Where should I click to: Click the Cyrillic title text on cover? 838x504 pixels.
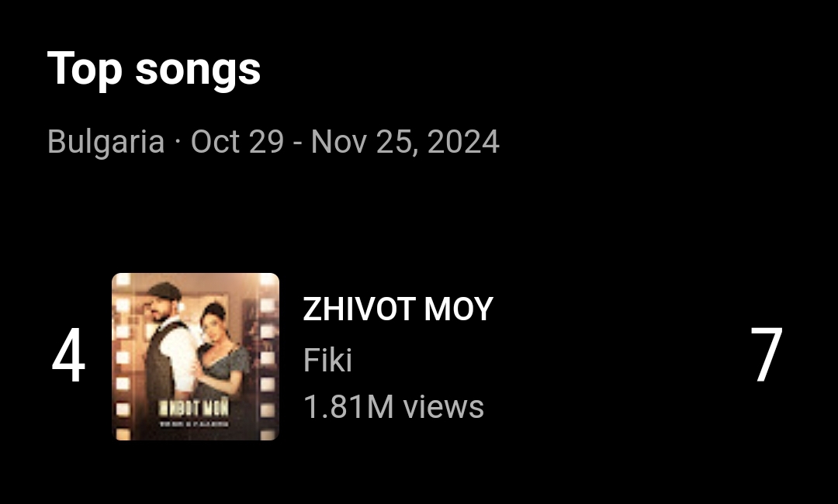pyautogui.click(x=195, y=409)
